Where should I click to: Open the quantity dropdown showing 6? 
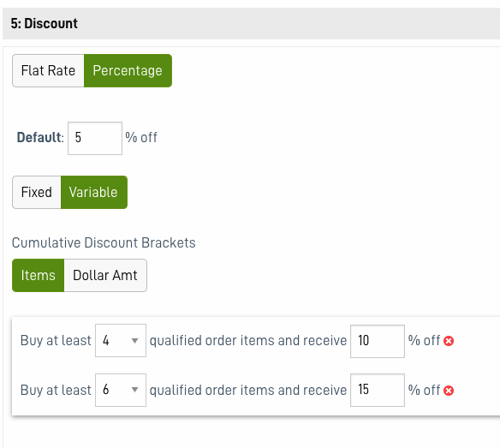(121, 390)
